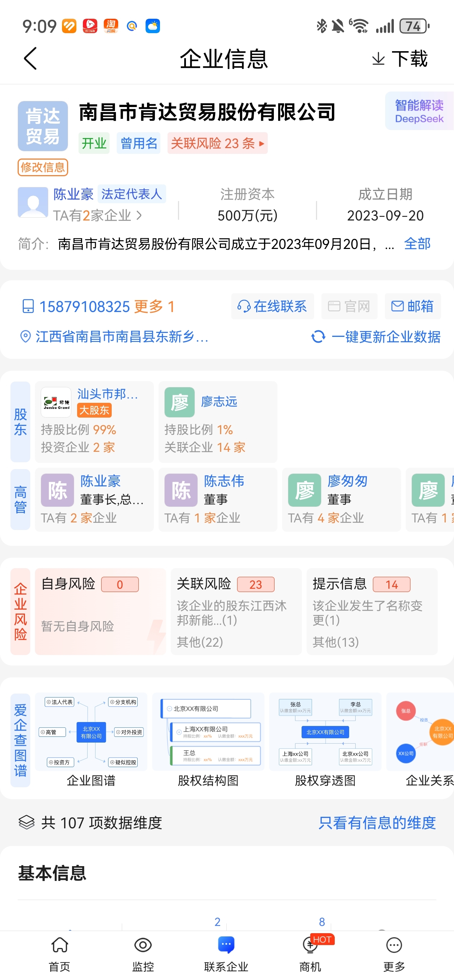The width and height of the screenshot is (454, 980).
Task: Open 陈业豪 legal representative link
Action: tap(74, 194)
